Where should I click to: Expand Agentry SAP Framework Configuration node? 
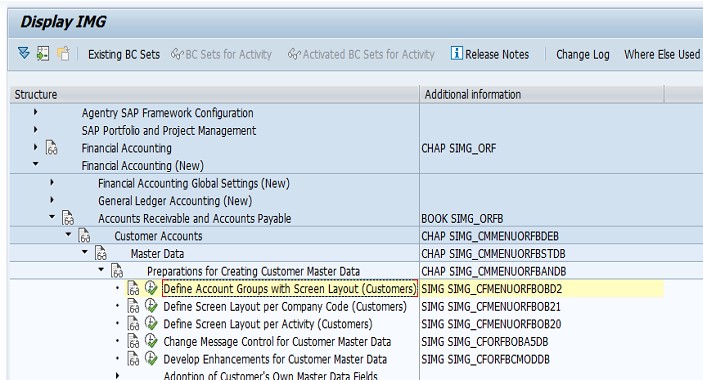pyautogui.click(x=35, y=112)
